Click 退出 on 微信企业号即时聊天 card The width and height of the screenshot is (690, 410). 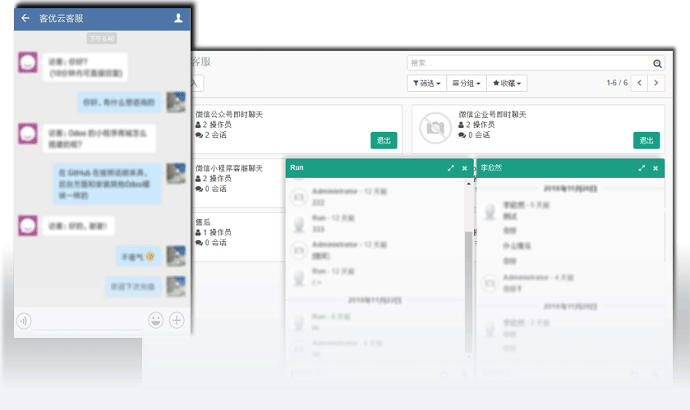click(x=646, y=141)
